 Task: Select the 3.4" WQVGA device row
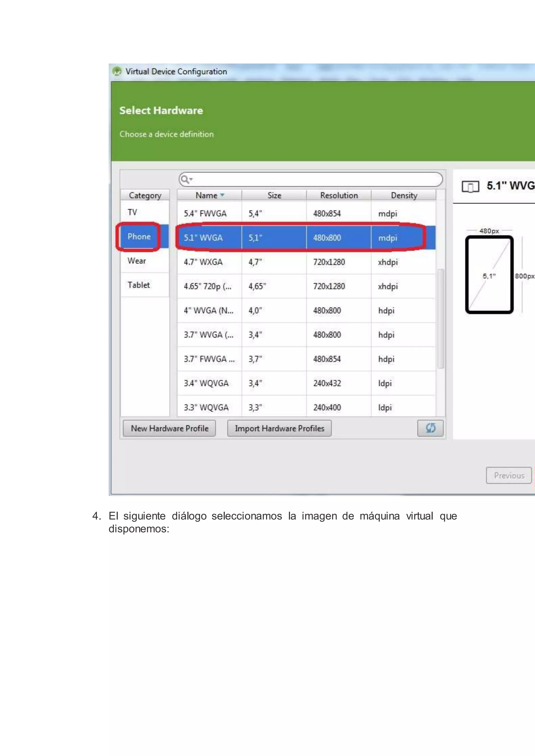pos(306,383)
